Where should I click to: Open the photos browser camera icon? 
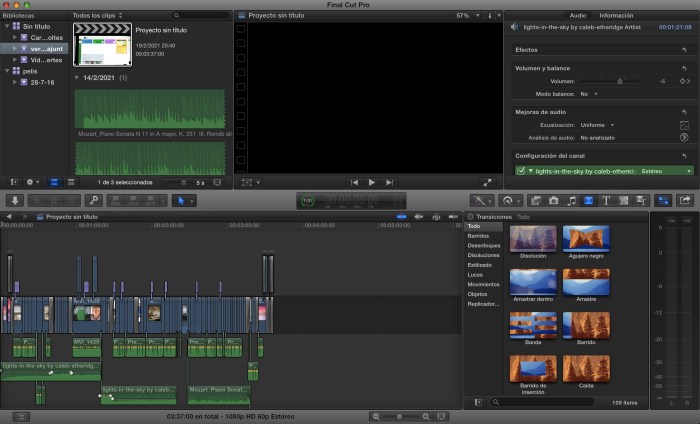coord(554,200)
